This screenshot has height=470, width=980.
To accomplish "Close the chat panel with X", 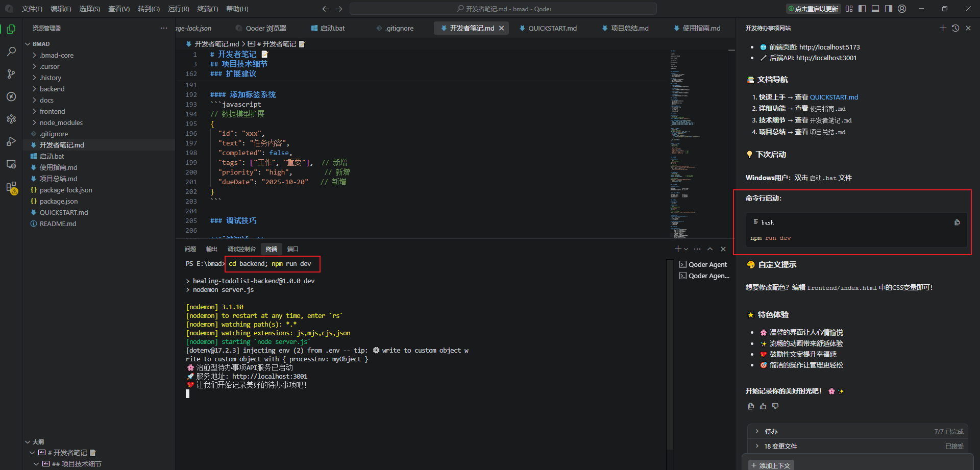I will (x=968, y=28).
